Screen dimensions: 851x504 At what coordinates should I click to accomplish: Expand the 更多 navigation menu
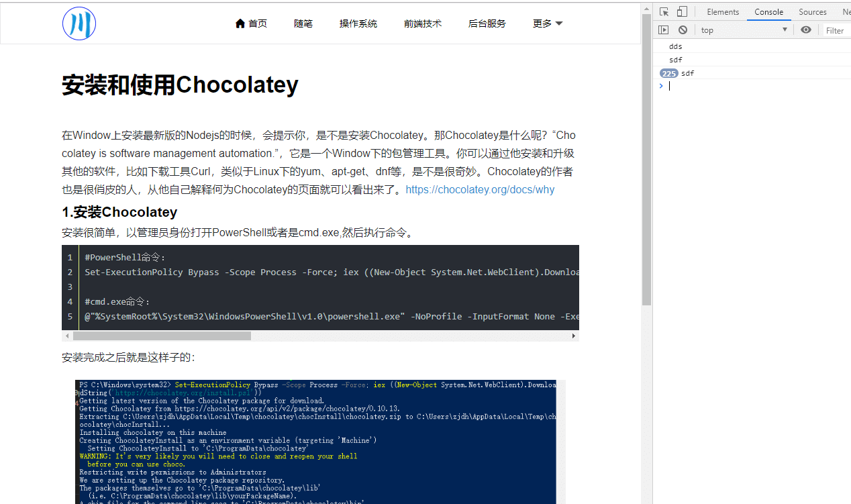click(548, 23)
